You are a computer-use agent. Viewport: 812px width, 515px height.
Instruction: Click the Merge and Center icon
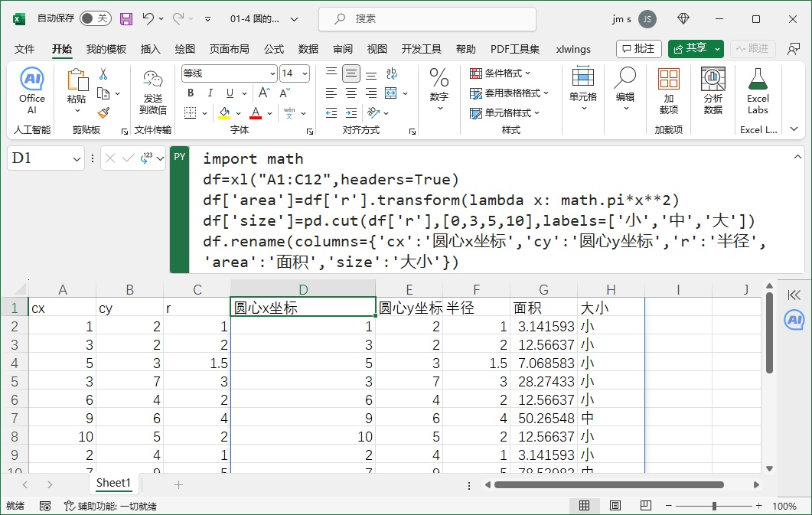point(391,93)
